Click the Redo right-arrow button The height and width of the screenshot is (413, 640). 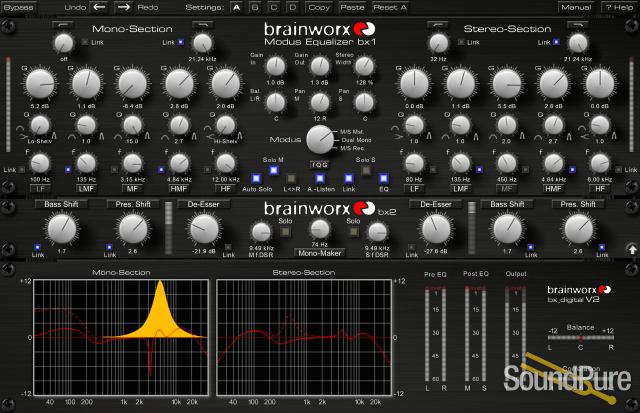(124, 7)
